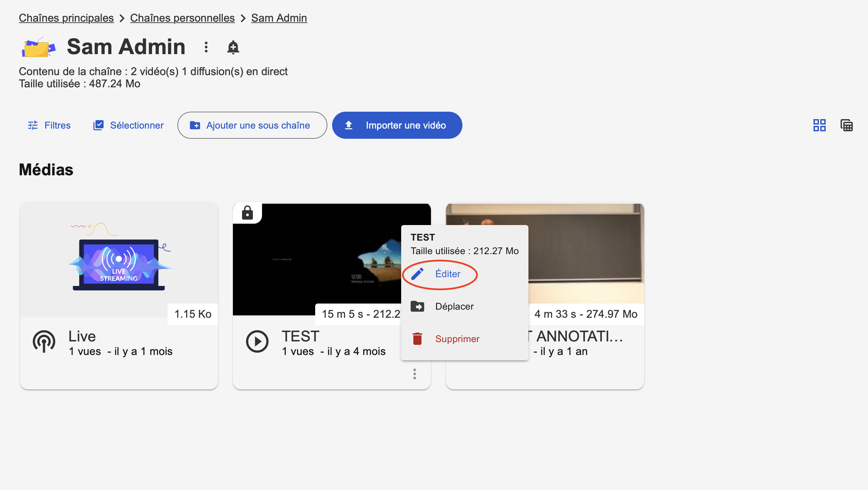
Task: Enable selection mode with Sélectionner
Action: coord(129,125)
